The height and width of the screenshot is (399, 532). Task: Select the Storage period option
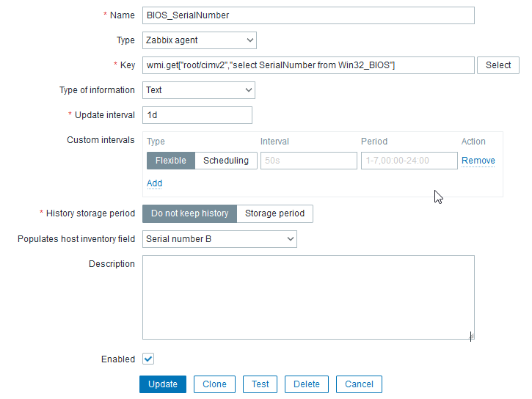point(274,213)
